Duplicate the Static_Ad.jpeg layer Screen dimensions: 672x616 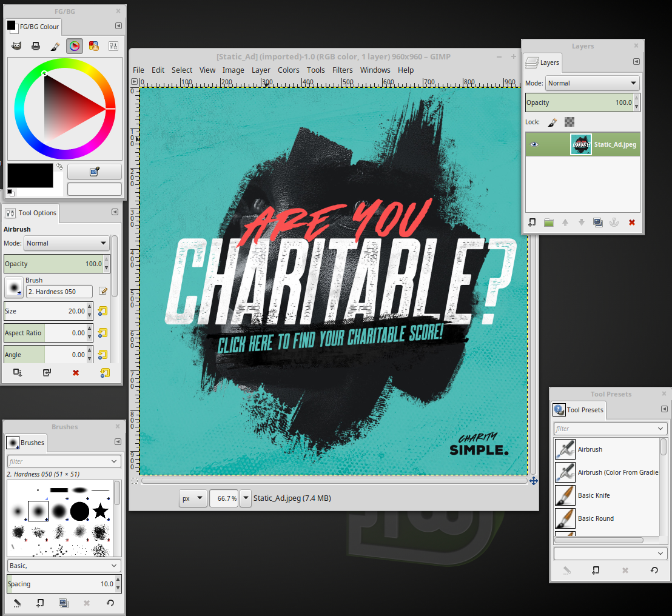(x=598, y=223)
